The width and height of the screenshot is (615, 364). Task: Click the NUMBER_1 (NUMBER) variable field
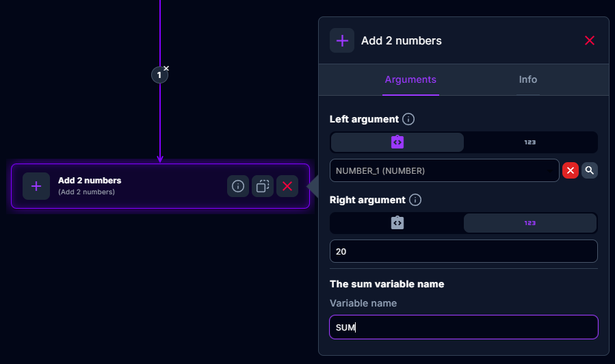coord(445,171)
